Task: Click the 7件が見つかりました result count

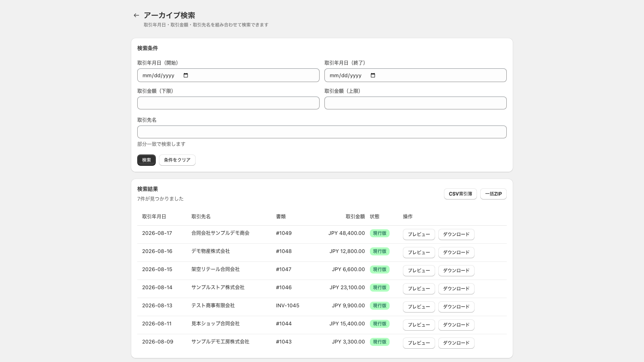Action: click(160, 199)
